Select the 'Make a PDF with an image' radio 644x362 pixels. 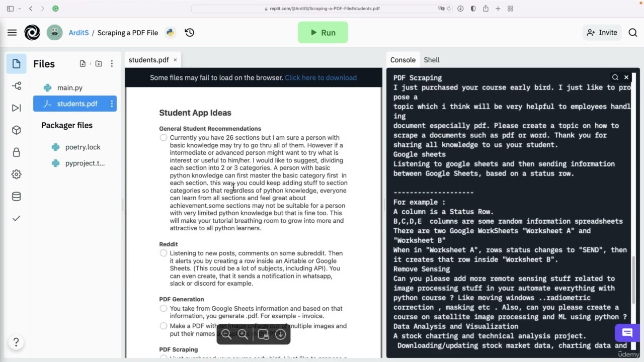[x=163, y=326]
